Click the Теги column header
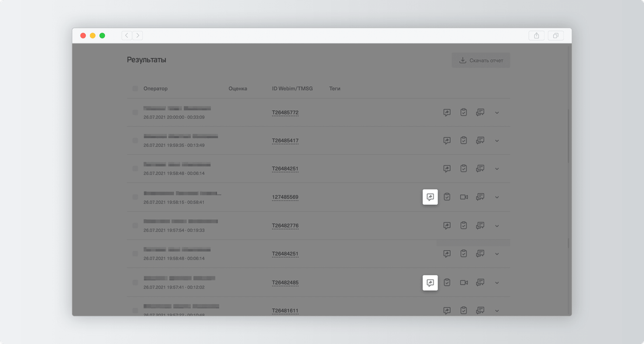 [335, 88]
